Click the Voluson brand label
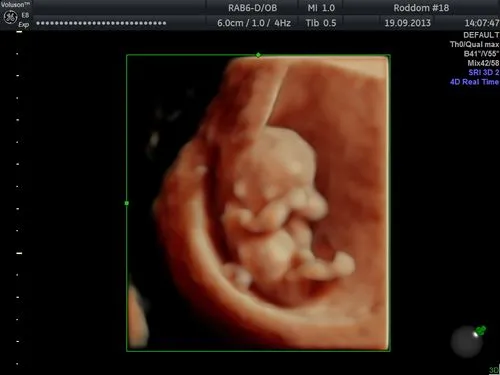 click(x=15, y=4)
